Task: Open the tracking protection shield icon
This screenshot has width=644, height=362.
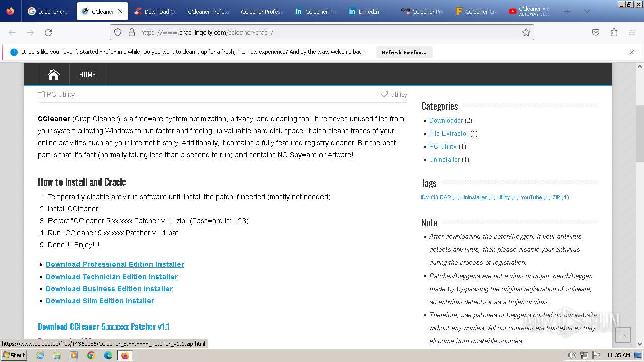Action: [x=118, y=32]
